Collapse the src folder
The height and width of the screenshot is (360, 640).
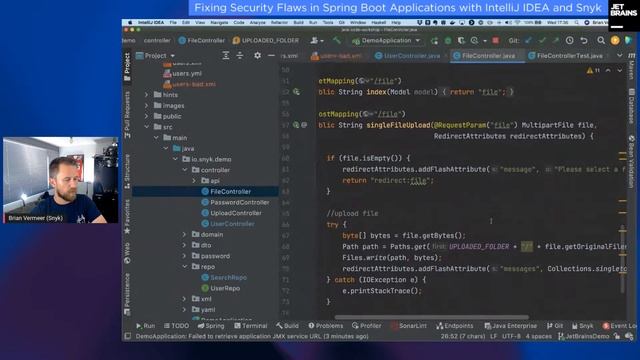coord(147,127)
